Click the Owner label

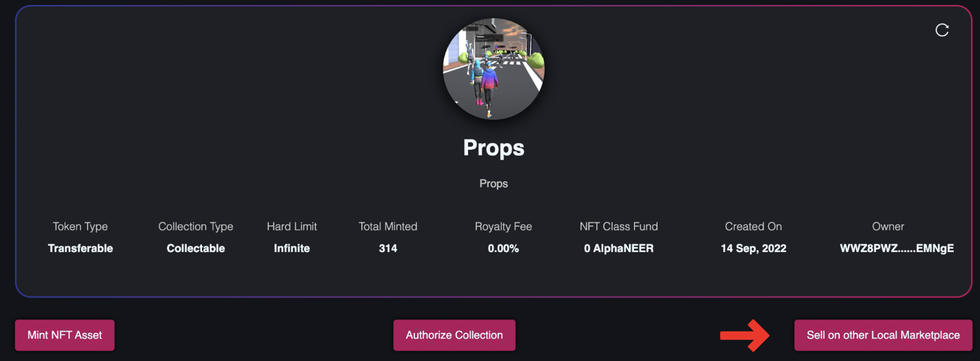(887, 226)
